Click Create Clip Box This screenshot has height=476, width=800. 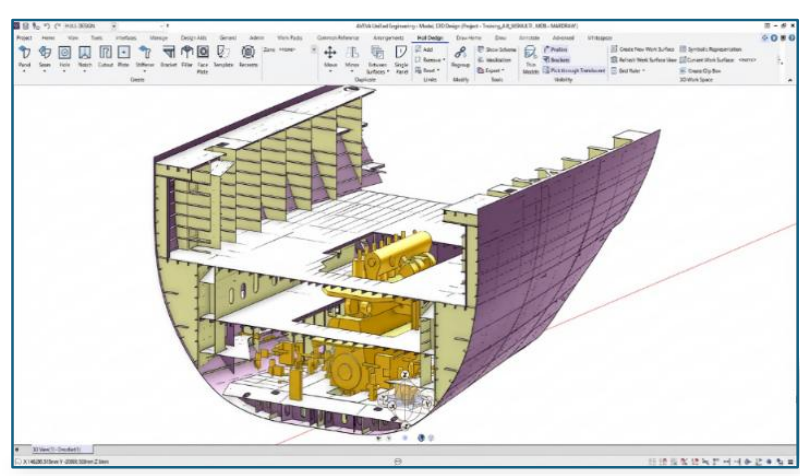pyautogui.click(x=701, y=71)
